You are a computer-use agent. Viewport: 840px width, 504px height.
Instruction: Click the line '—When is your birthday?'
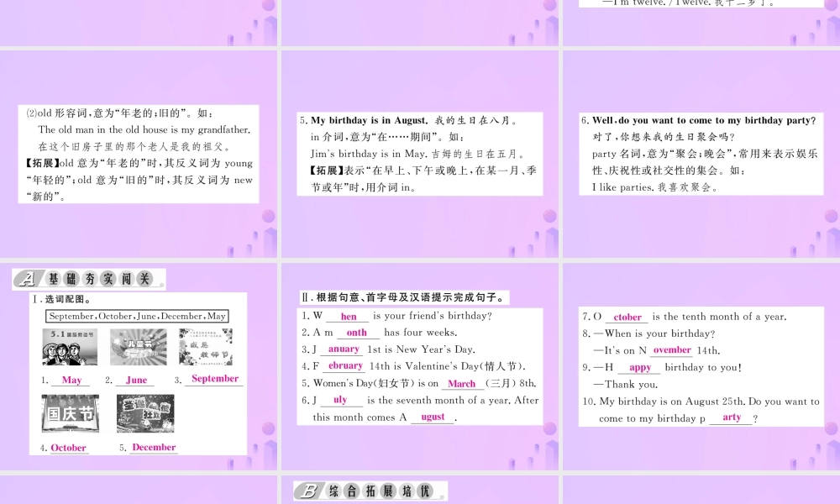(654, 333)
